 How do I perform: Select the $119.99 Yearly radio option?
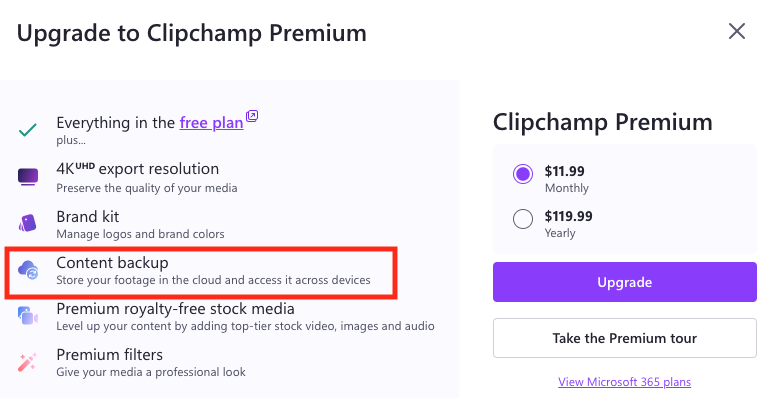(x=523, y=219)
